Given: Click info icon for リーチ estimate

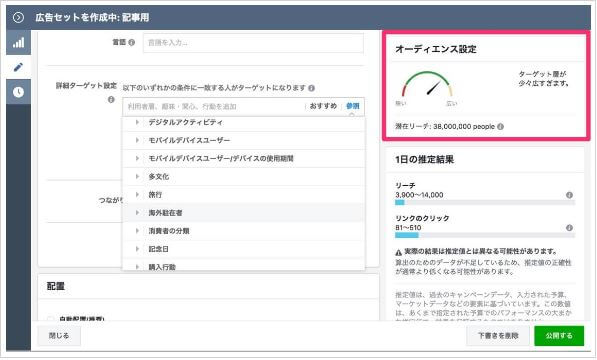Looking at the screenshot, I should point(569,195).
